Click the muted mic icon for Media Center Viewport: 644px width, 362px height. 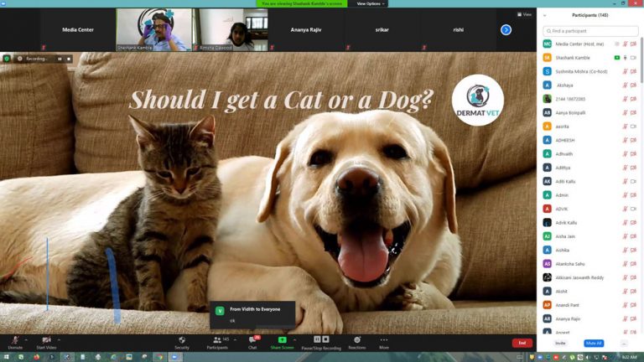coord(625,44)
